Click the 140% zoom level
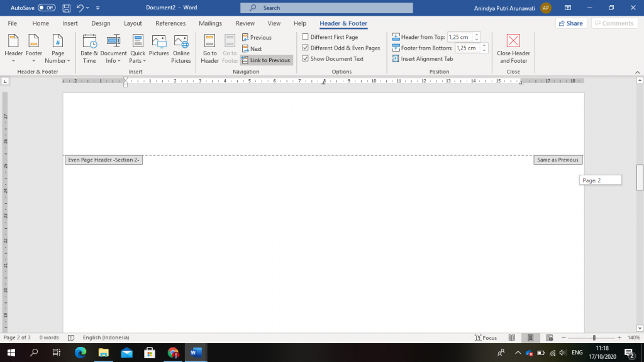 click(634, 337)
